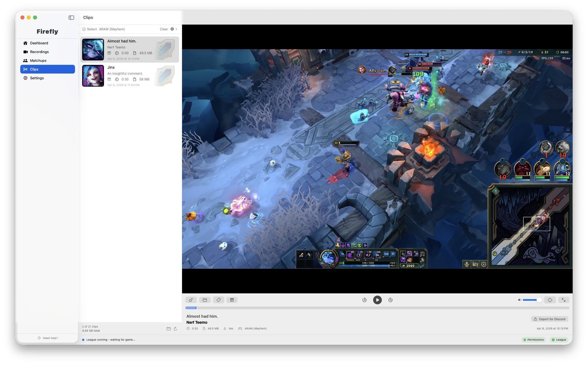Adjust the volume slider
The image size is (588, 365).
532,300
